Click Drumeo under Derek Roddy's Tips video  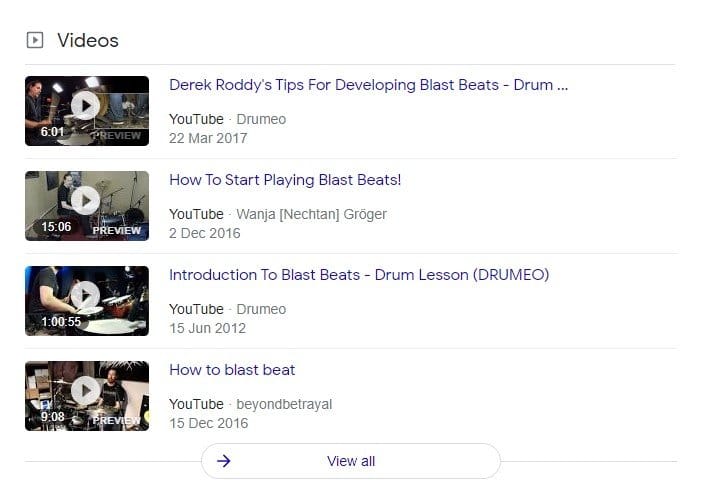pyautogui.click(x=261, y=119)
